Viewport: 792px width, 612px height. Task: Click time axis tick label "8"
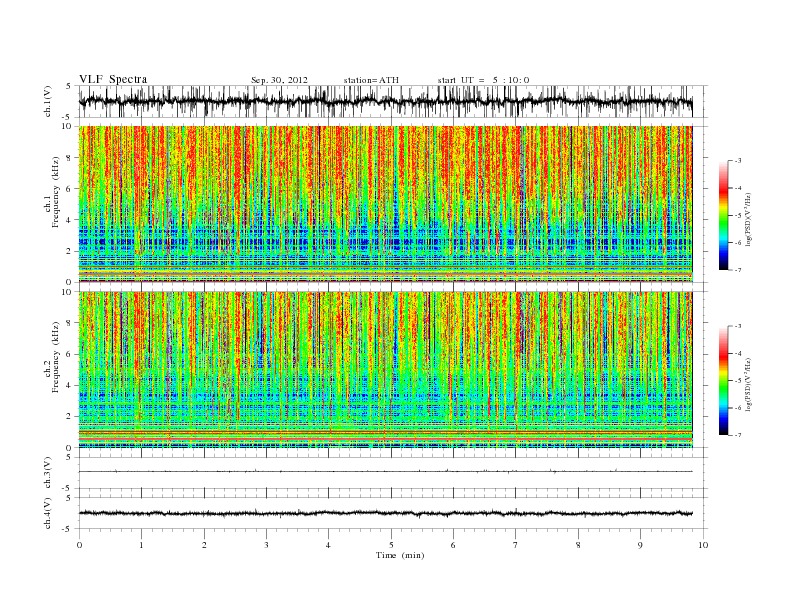tap(578, 545)
